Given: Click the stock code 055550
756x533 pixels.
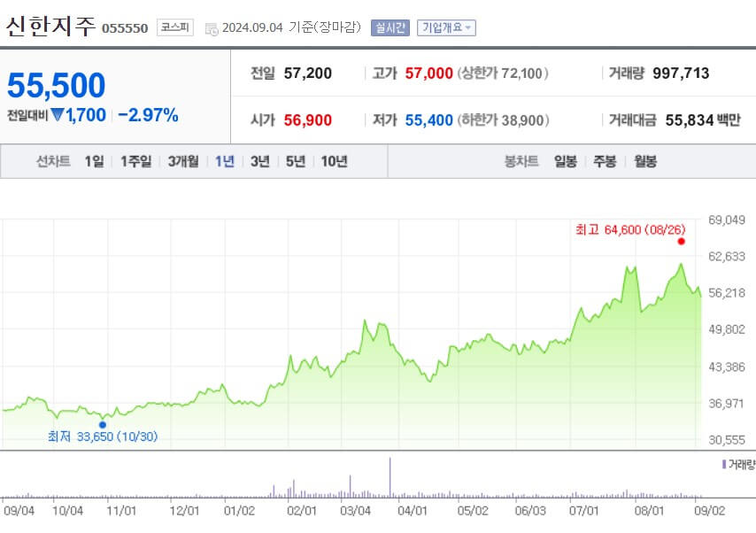Looking at the screenshot, I should click(127, 27).
